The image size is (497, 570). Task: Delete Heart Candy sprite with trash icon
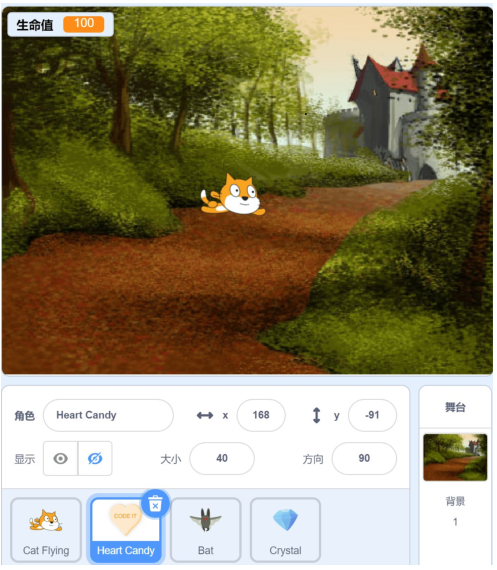[x=155, y=503]
